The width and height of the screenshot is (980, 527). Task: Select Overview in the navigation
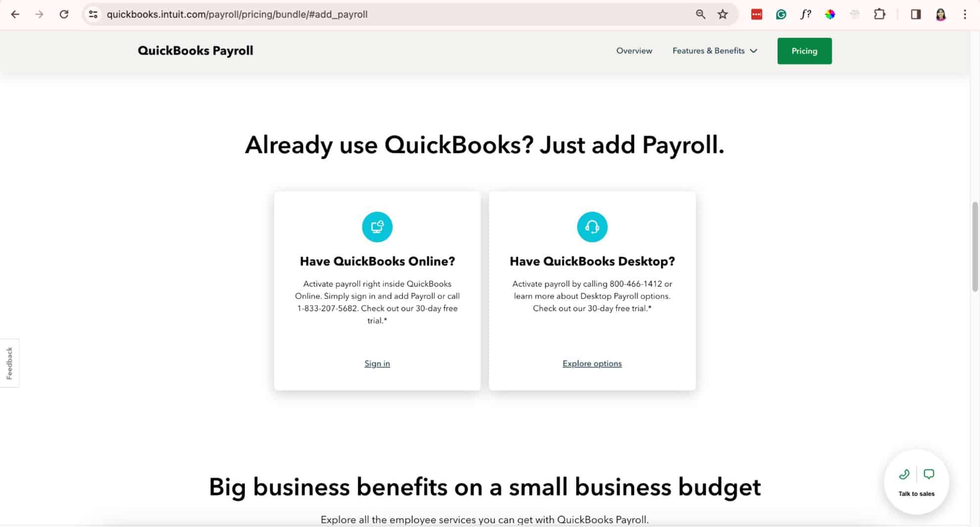[634, 51]
